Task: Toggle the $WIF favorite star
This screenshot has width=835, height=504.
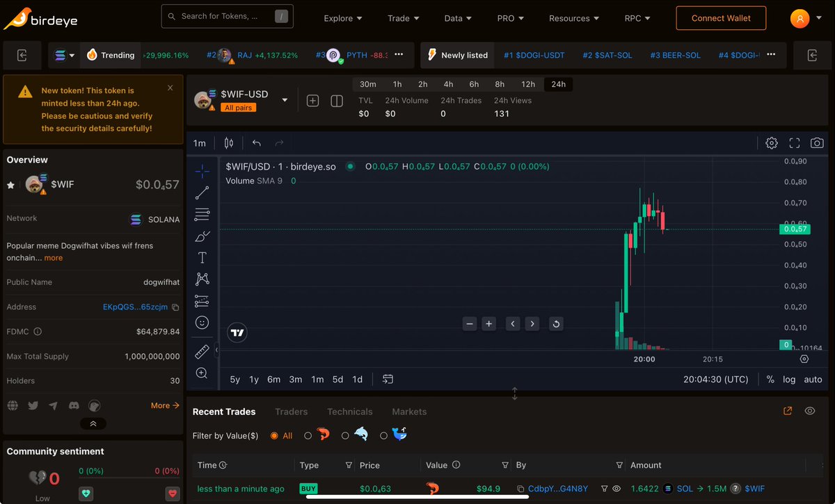Action: click(x=10, y=185)
